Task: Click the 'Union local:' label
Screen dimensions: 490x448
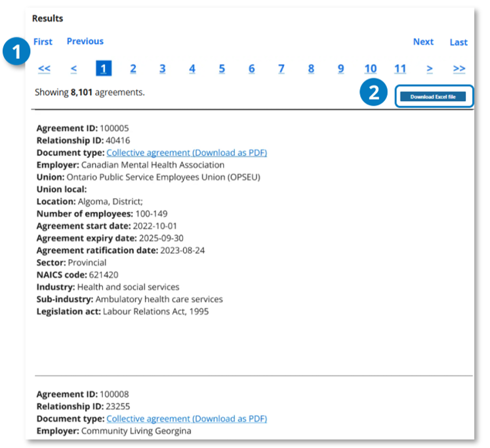Action: pos(62,190)
